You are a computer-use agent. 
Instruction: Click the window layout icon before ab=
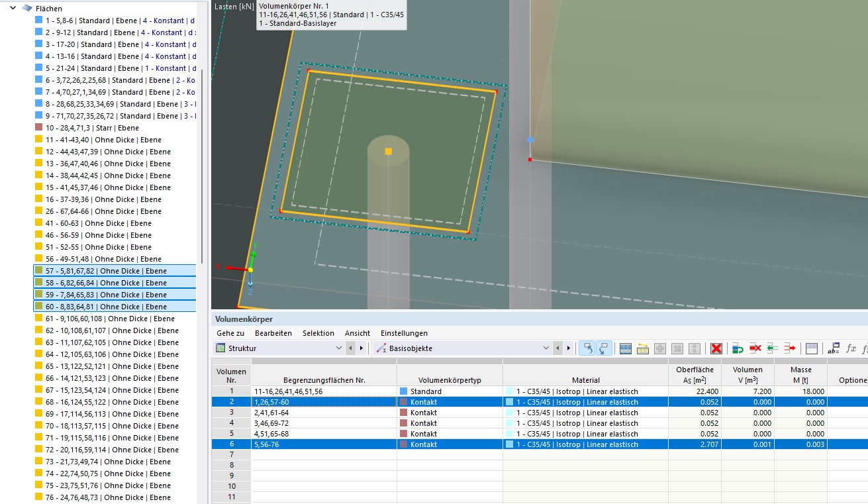tap(812, 348)
